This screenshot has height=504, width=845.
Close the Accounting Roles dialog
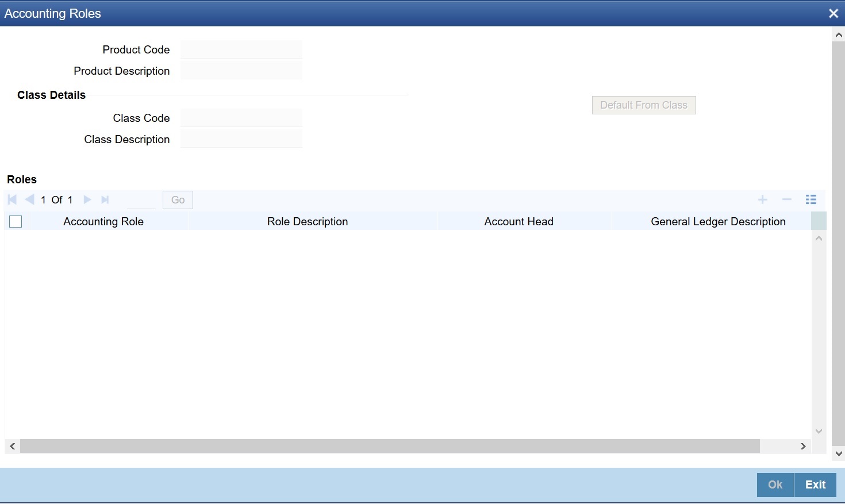click(834, 13)
